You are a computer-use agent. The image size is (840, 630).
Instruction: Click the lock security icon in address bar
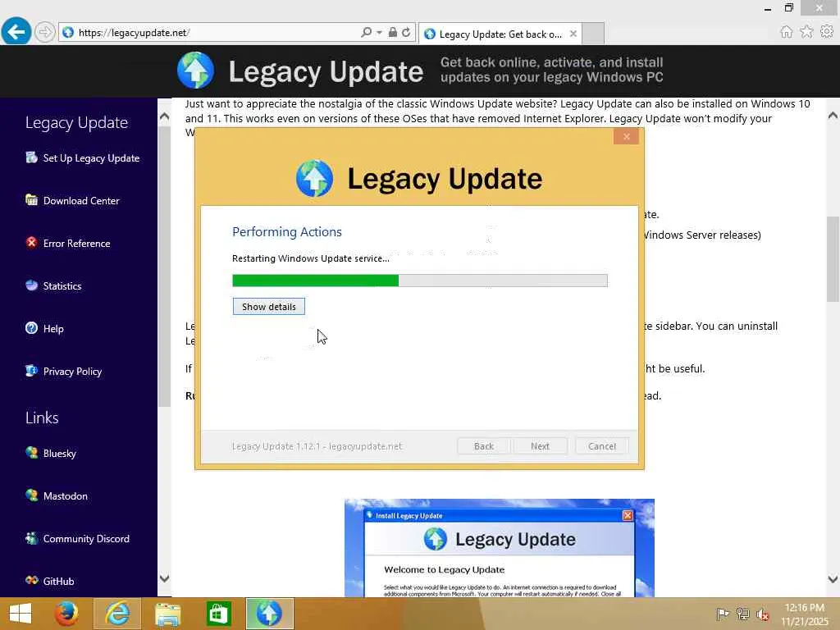pos(393,32)
